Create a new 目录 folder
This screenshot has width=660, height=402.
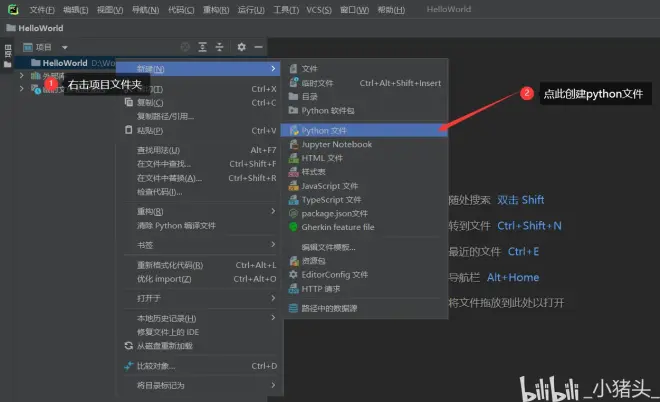pyautogui.click(x=364, y=97)
